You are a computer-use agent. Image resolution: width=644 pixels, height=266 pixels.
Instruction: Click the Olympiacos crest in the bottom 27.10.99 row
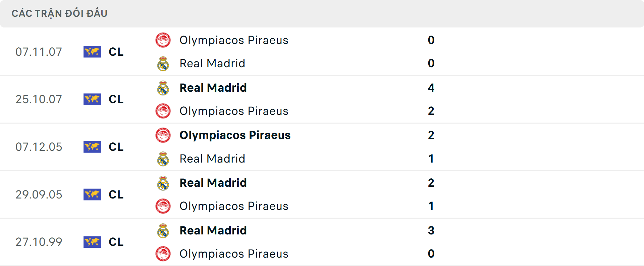163,254
